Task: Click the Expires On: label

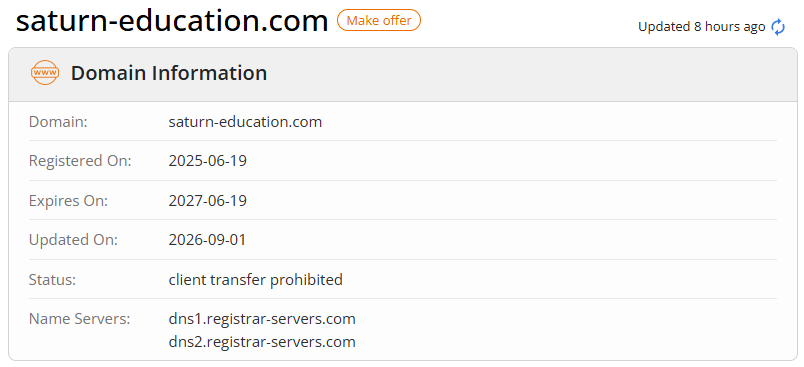Action: click(68, 201)
